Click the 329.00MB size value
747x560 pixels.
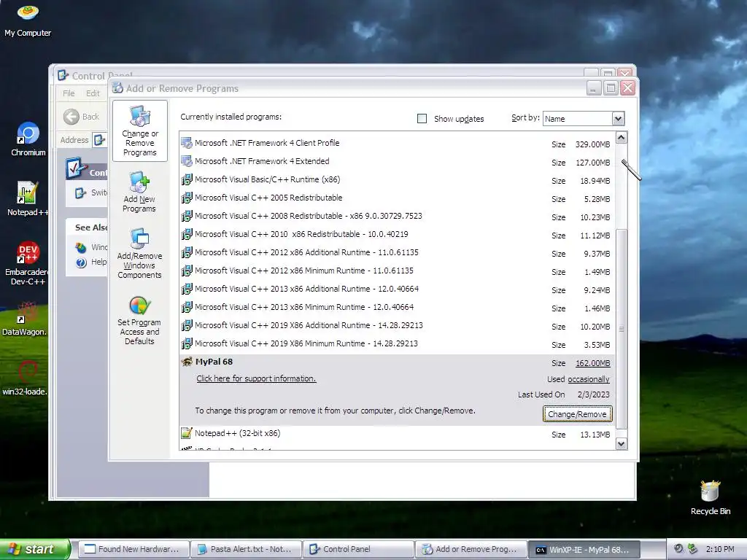(592, 144)
